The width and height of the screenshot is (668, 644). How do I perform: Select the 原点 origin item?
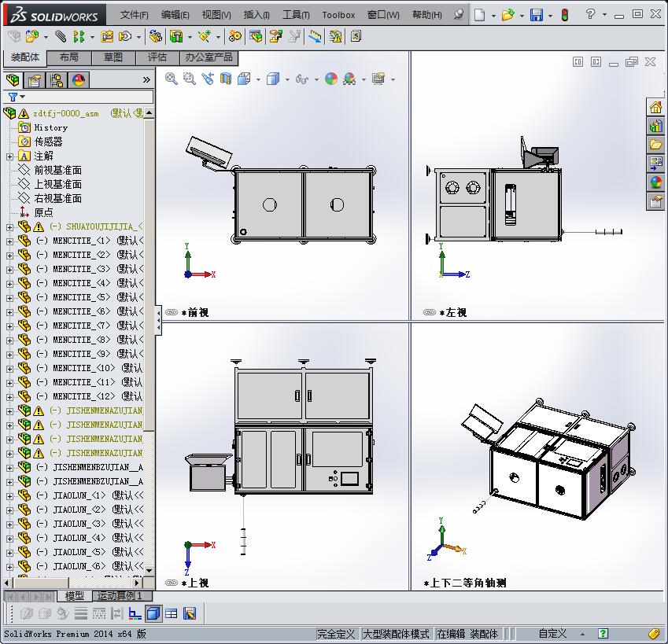pyautogui.click(x=43, y=212)
